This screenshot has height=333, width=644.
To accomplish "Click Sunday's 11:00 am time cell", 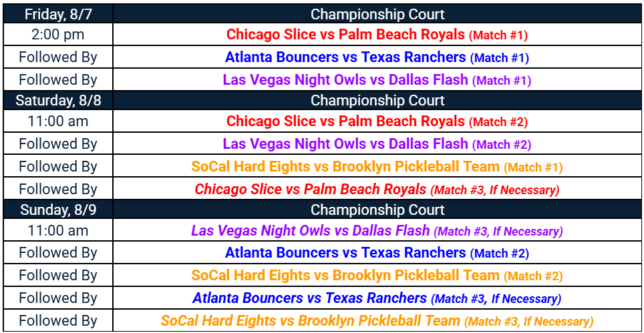I will point(58,230).
